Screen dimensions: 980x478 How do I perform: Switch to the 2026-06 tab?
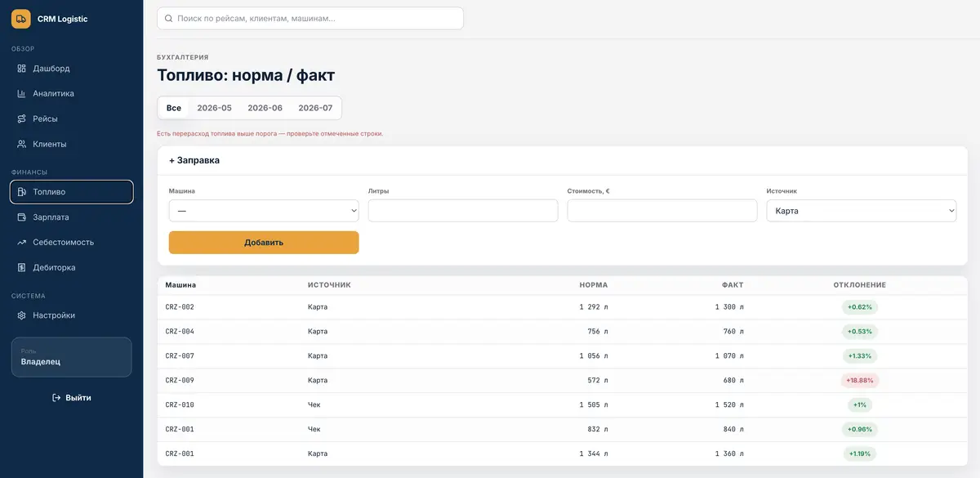coord(265,108)
